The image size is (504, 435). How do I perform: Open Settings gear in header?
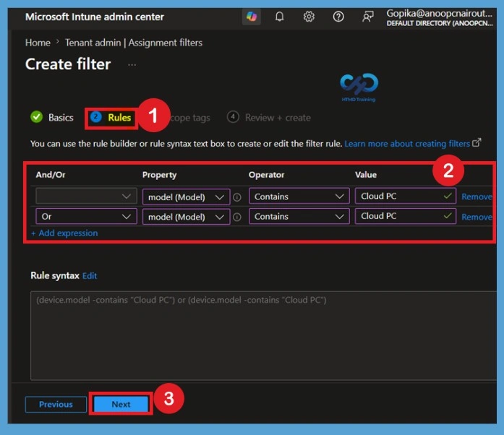(309, 17)
